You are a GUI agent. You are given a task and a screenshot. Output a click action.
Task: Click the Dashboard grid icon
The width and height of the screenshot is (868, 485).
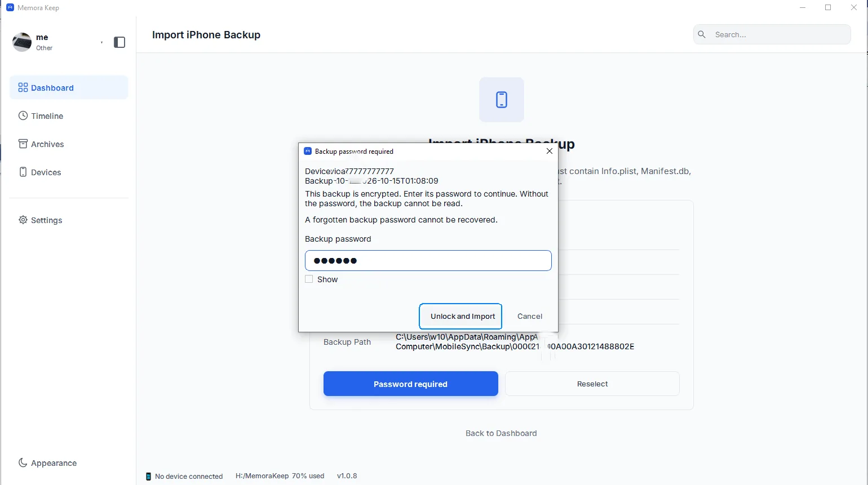click(23, 87)
